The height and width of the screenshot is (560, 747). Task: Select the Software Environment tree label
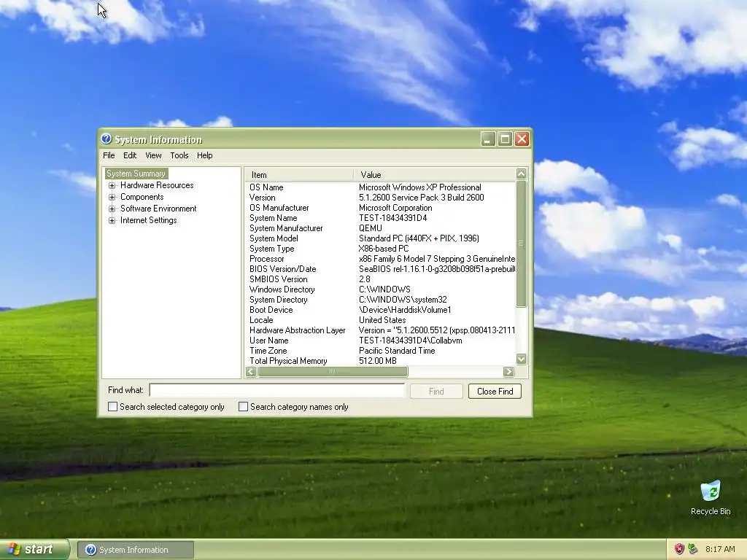pos(158,209)
